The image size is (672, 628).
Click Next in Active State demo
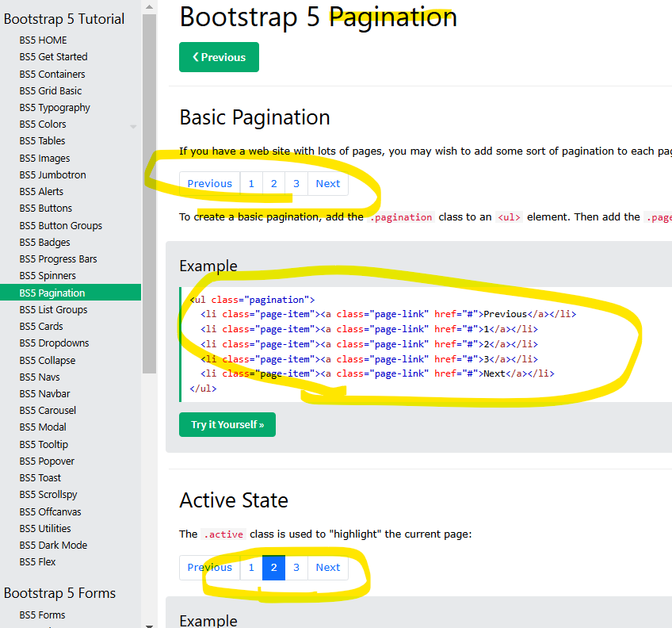[x=328, y=568]
